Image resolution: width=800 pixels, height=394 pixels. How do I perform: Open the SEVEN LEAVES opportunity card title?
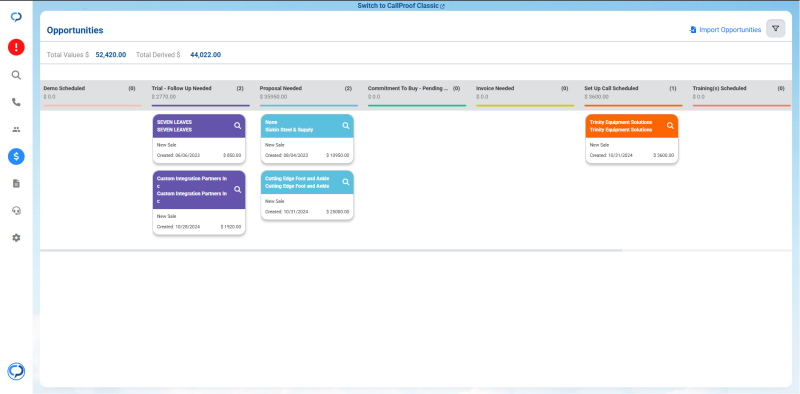point(174,126)
